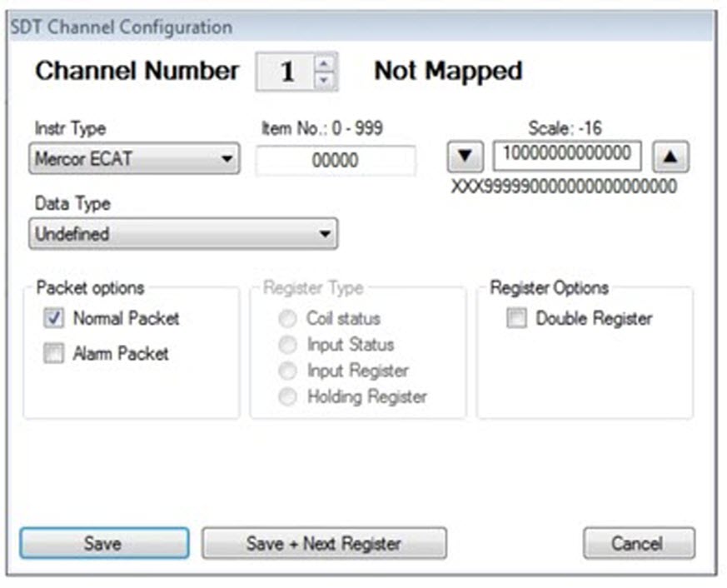Select the Input Register radio button
Viewport: 727px width, 588px height.
(287, 371)
